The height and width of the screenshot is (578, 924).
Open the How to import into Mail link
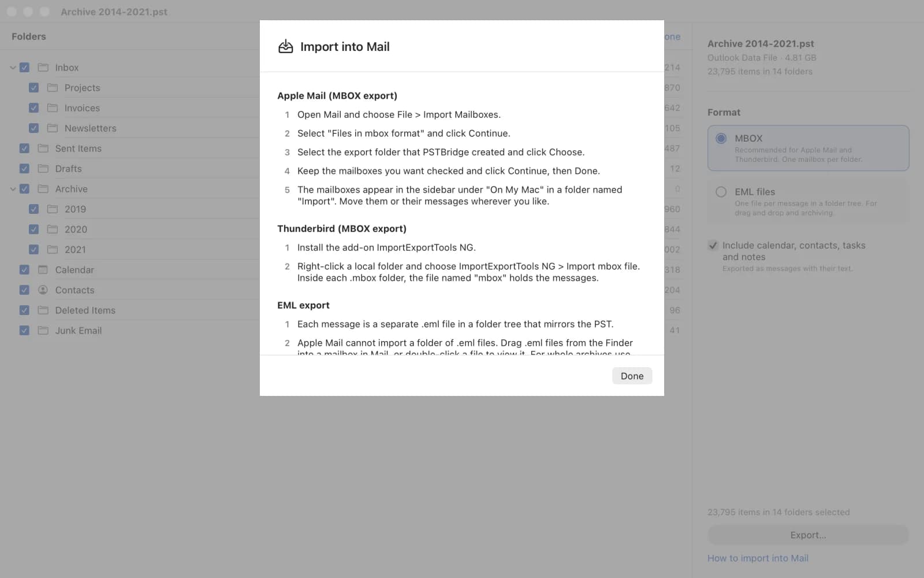coord(758,558)
